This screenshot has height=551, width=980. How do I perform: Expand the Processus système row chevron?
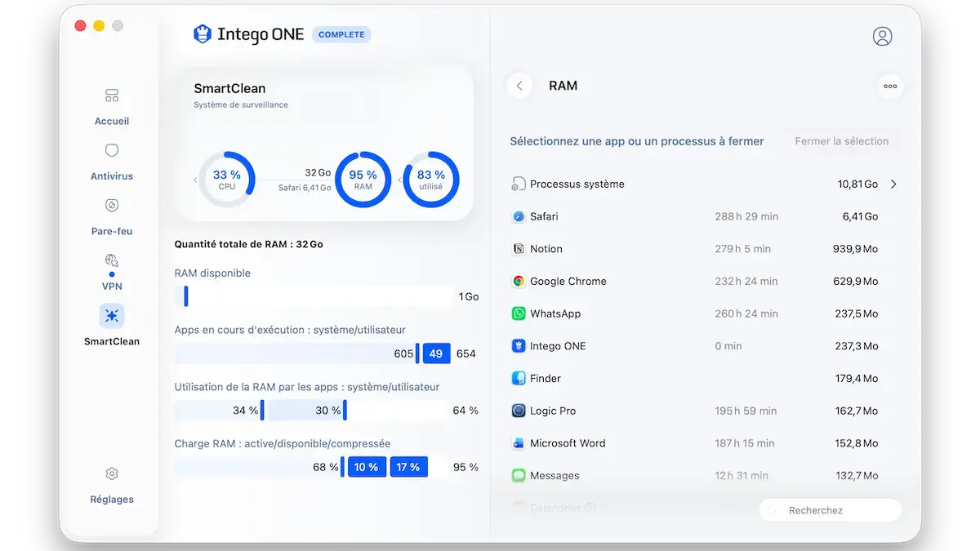[x=893, y=184]
